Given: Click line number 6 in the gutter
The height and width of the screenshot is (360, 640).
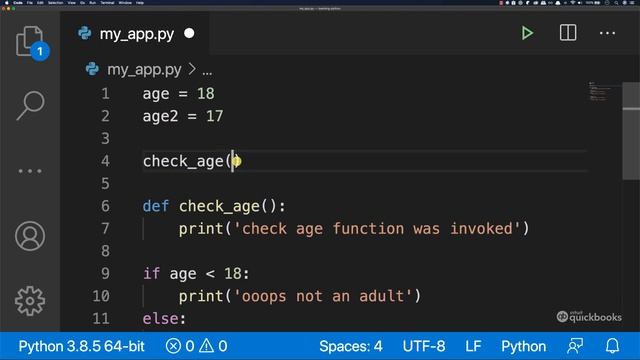Looking at the screenshot, I should [x=105, y=206].
